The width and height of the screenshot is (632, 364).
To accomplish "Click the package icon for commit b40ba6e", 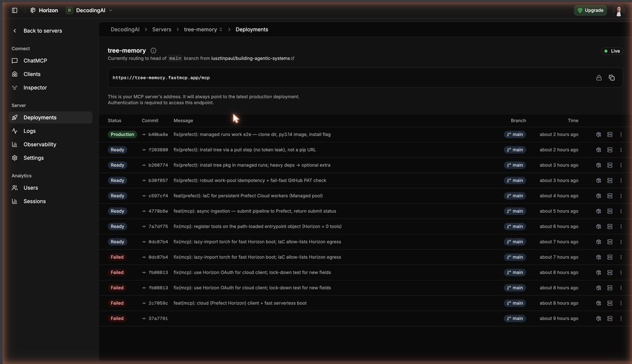I will tap(599, 134).
